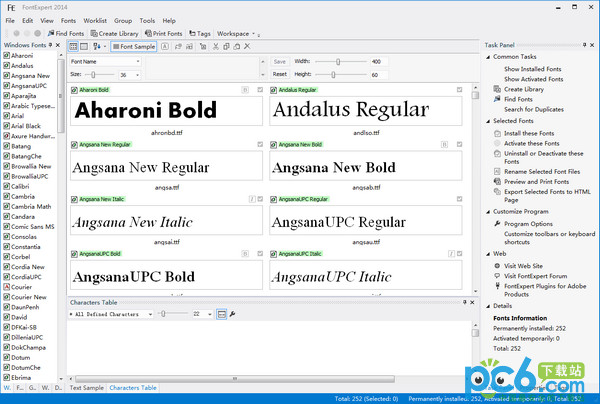Click Create Library in the toolbar
Image resolution: width=600 pixels, height=404 pixels.
point(116,33)
